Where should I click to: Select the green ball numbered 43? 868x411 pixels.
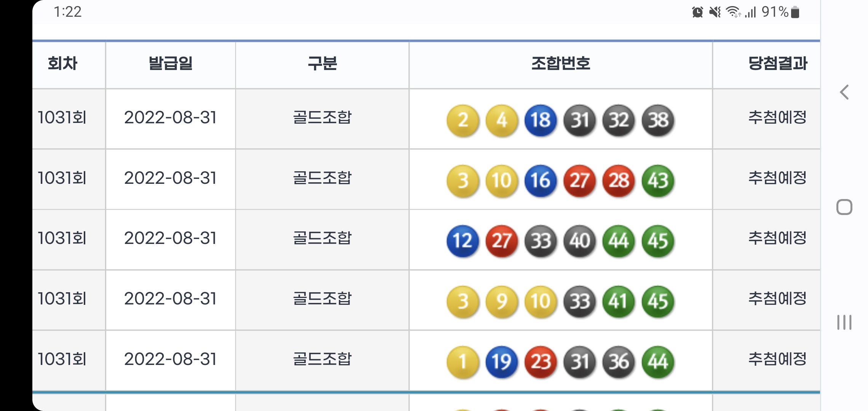click(x=658, y=181)
